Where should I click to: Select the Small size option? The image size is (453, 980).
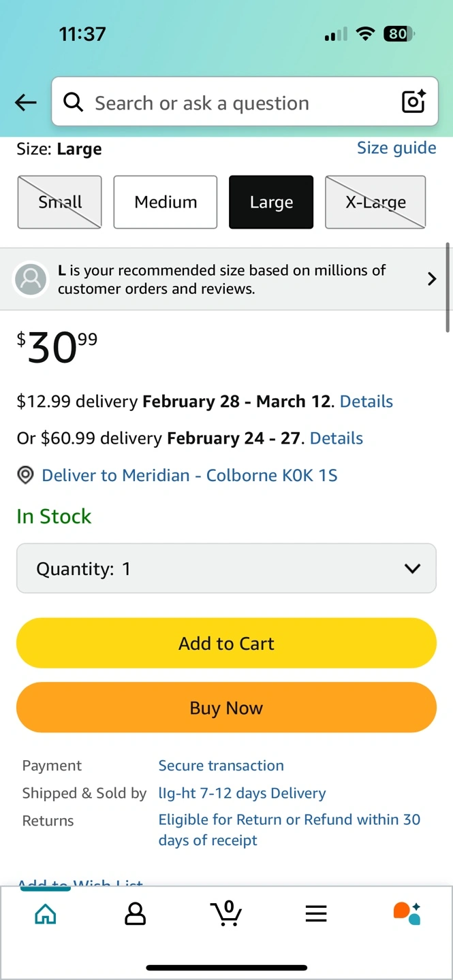pyautogui.click(x=60, y=202)
